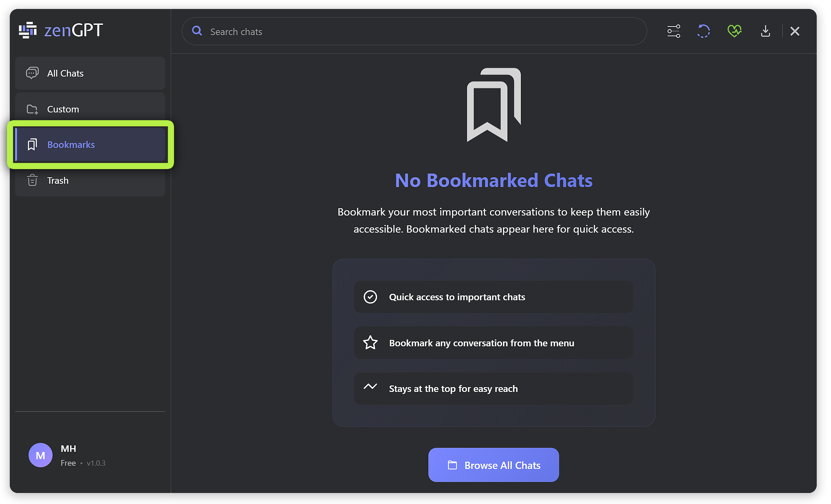Viewport: 831px width, 504px height.
Task: Select the Bookmarks sidebar item
Action: tap(90, 145)
